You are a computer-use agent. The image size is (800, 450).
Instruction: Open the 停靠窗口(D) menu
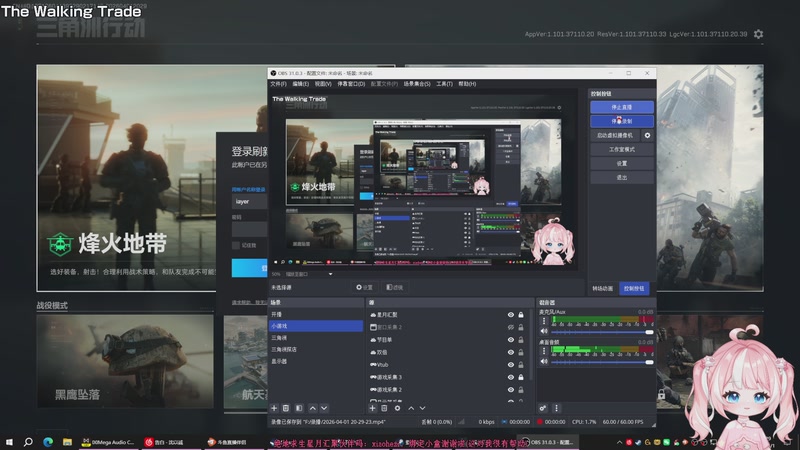351,84
